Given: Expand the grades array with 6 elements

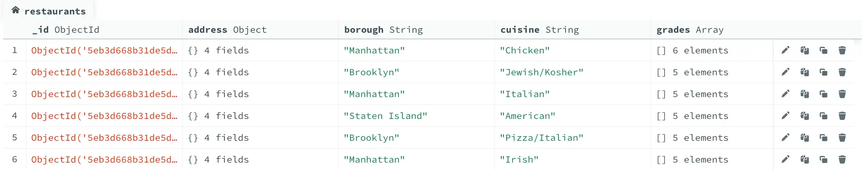Looking at the screenshot, I should coord(661,51).
